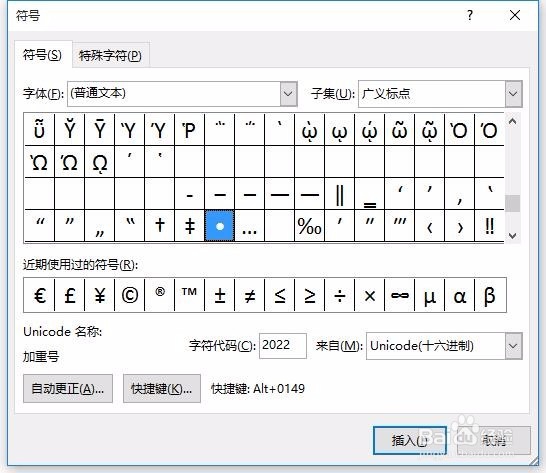
Task: Select the double exclamation mark symbol
Action: coord(489,226)
